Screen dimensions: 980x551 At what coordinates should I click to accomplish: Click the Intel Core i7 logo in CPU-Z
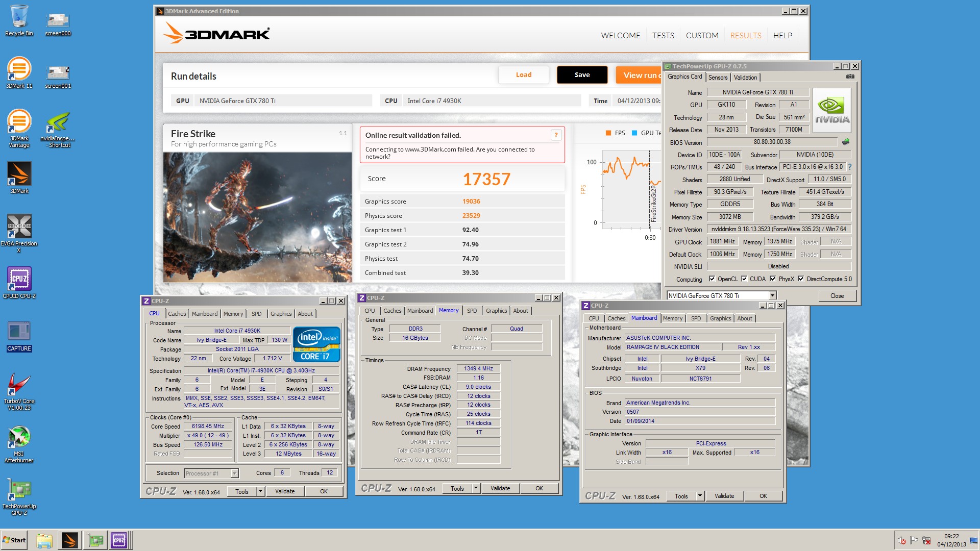[316, 344]
